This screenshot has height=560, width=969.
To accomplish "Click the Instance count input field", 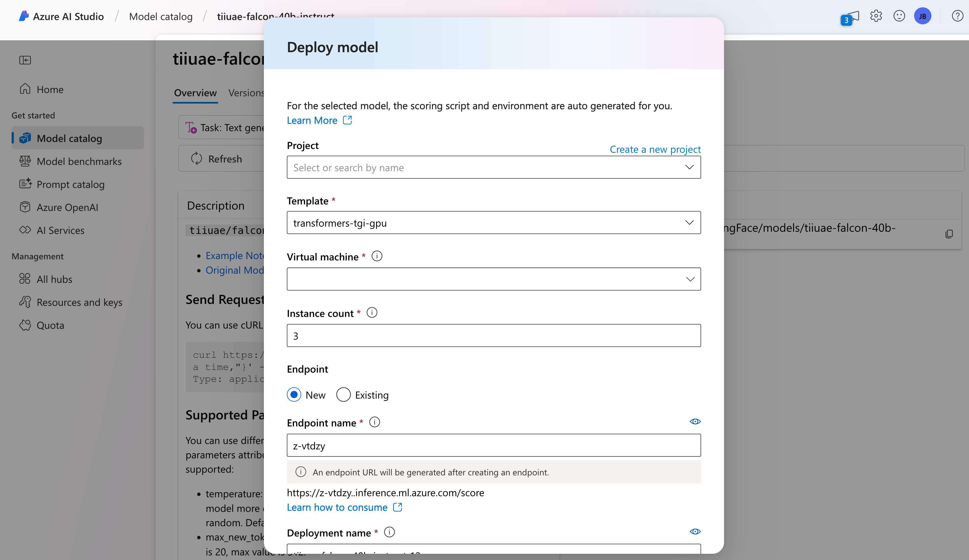I will click(x=494, y=335).
